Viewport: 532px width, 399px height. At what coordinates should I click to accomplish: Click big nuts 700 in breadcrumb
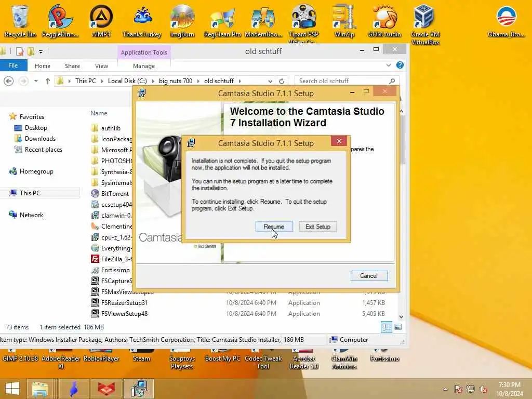coord(176,81)
